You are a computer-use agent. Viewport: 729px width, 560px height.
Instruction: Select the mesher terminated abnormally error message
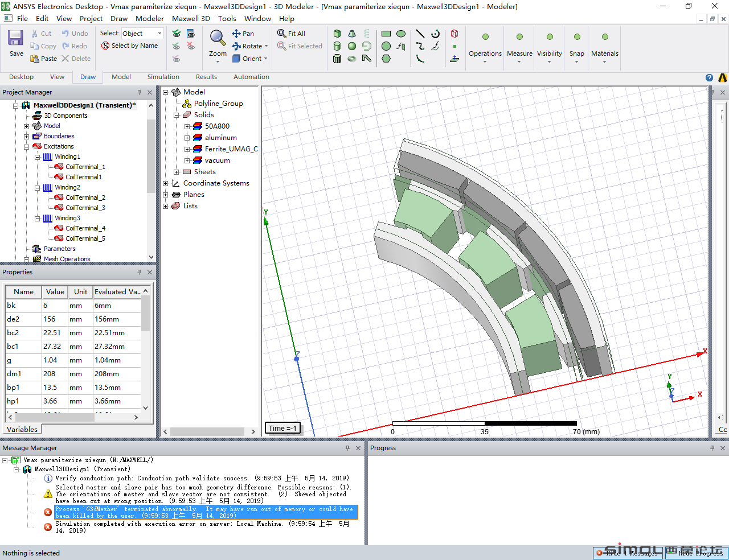click(x=206, y=512)
